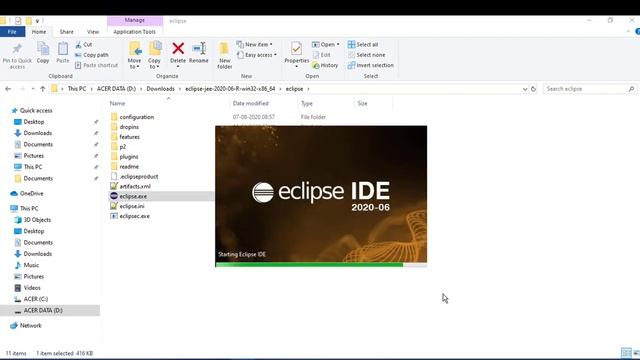The image size is (640, 360).
Task: Click ACER DATA (D:) breadcrumb
Action: point(116,89)
